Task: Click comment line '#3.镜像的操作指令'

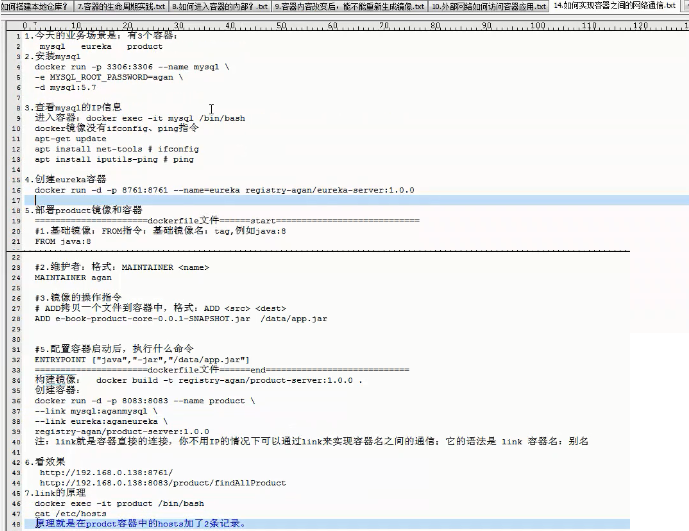Action: [x=78, y=298]
